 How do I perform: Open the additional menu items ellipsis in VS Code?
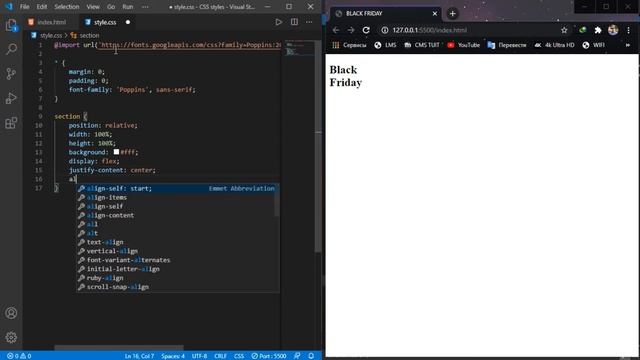tap(145, 7)
